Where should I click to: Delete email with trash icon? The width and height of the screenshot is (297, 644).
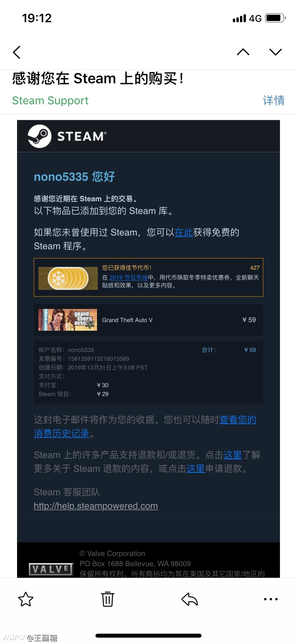click(x=108, y=599)
